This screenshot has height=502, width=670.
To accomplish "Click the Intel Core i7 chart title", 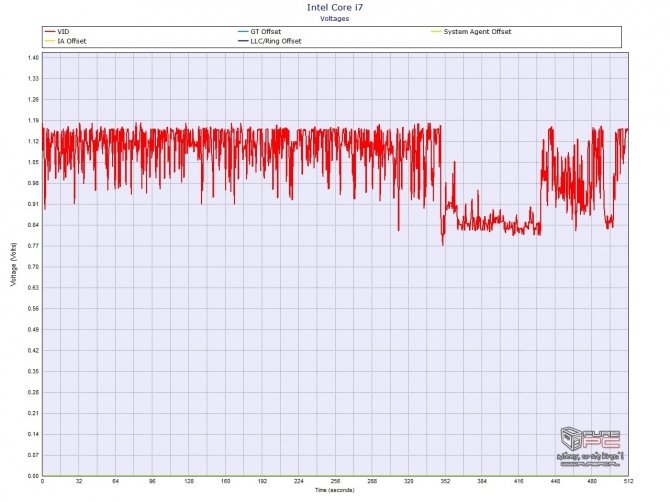I will point(335,7).
